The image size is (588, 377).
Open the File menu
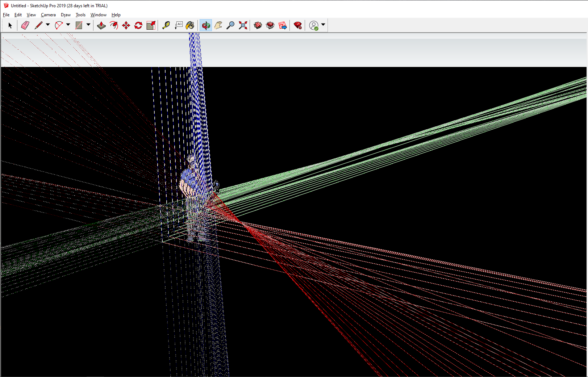click(6, 15)
